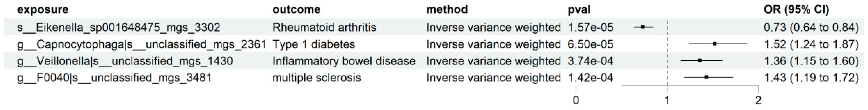This screenshot has width=868, height=110.
Task: Click the 'Inflammatory bowel disease' outcome cell
Action: coord(344,61)
